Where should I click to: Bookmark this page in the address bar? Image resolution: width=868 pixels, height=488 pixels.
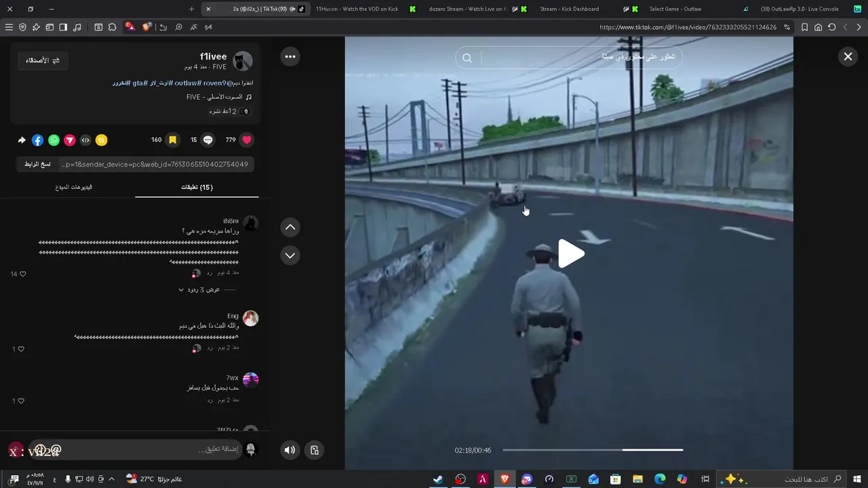click(x=805, y=27)
